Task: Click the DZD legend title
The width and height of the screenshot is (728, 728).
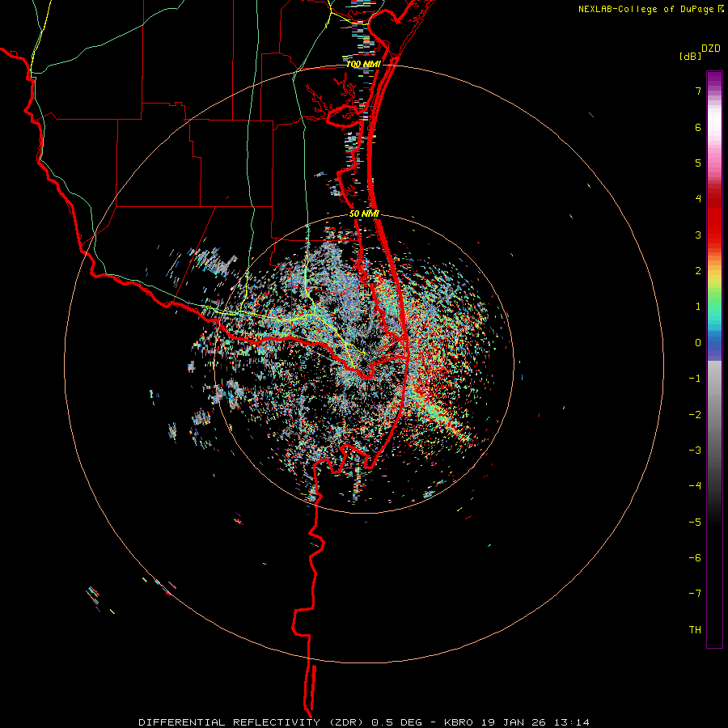Action: point(711,49)
